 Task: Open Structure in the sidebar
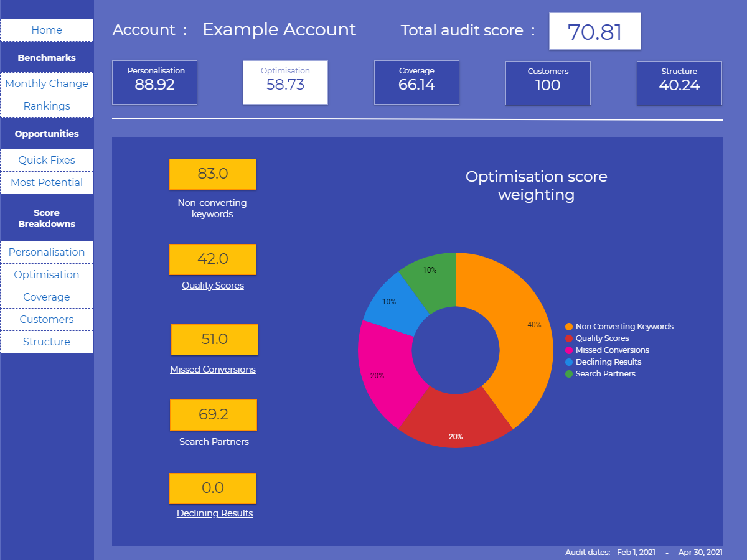pos(47,342)
